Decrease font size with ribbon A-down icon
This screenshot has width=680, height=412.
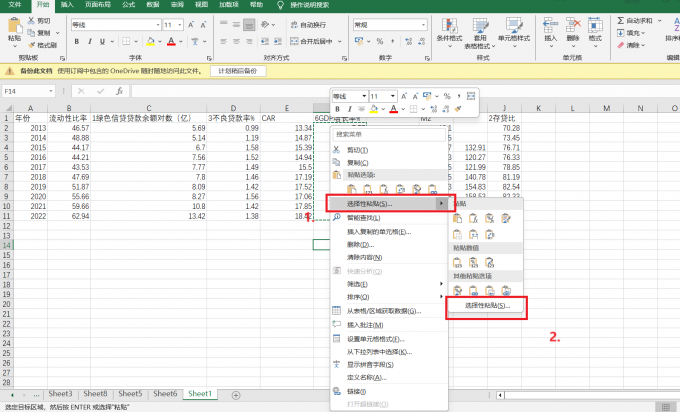point(203,25)
